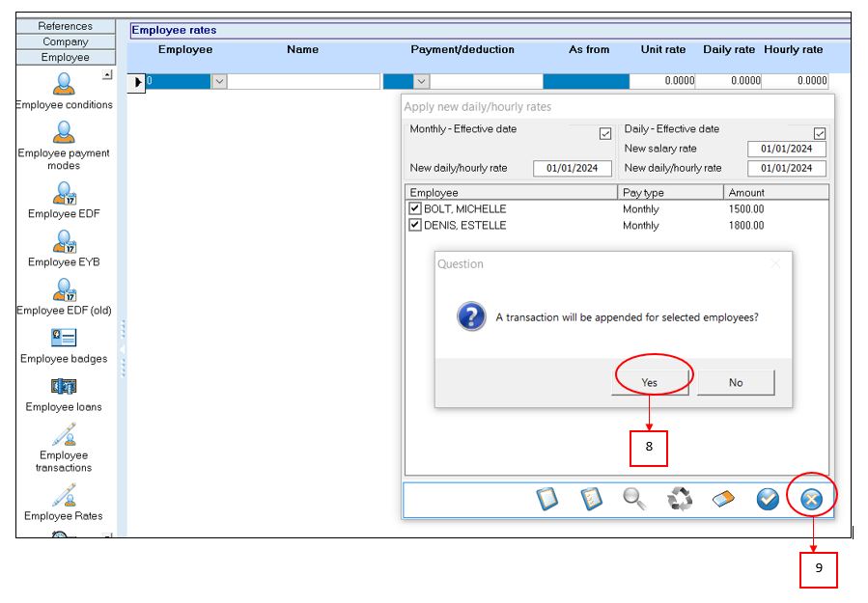Uncheck BOLT, MICHELLE employee checkbox
Image resolution: width=868 pixels, height=603 pixels.
(415, 208)
